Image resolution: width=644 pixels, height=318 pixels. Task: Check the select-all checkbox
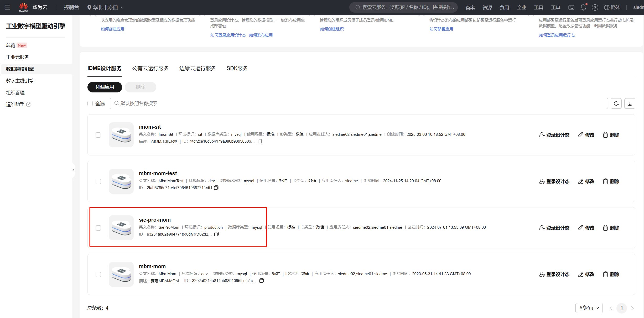pyautogui.click(x=90, y=103)
